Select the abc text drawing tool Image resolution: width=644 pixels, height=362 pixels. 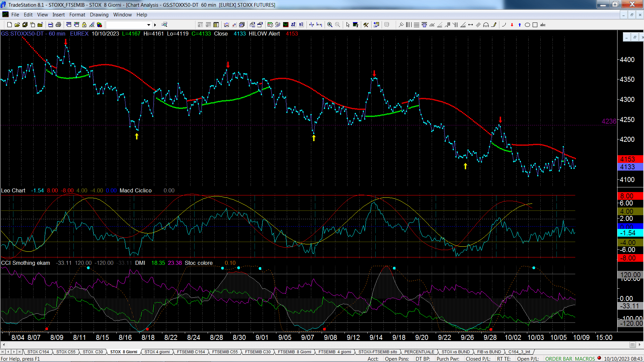(543, 25)
